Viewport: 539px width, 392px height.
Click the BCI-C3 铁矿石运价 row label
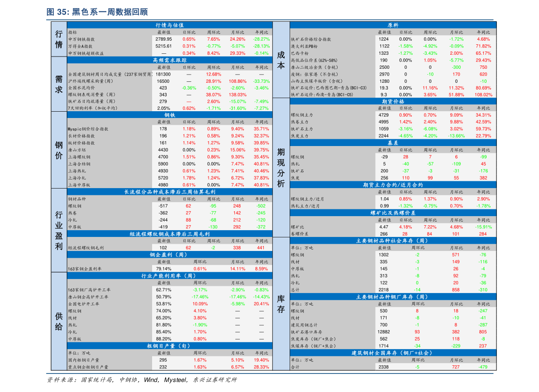(x=329, y=88)
